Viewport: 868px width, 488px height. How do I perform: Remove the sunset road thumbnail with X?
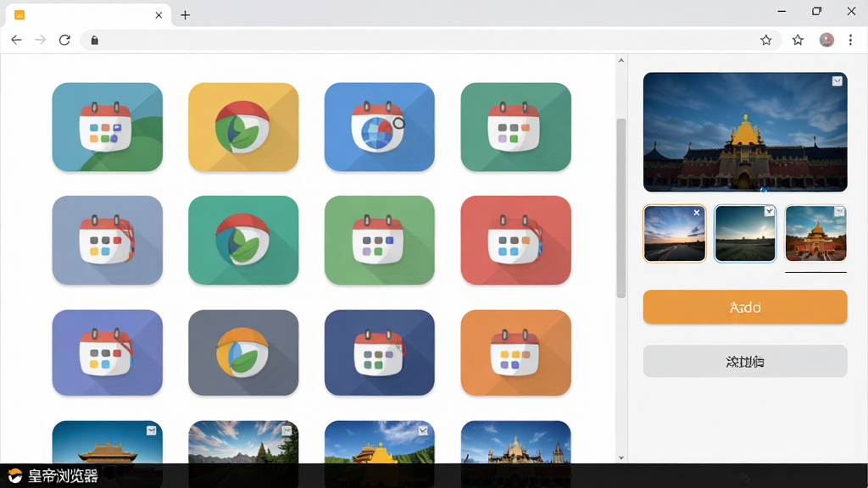pyautogui.click(x=697, y=213)
